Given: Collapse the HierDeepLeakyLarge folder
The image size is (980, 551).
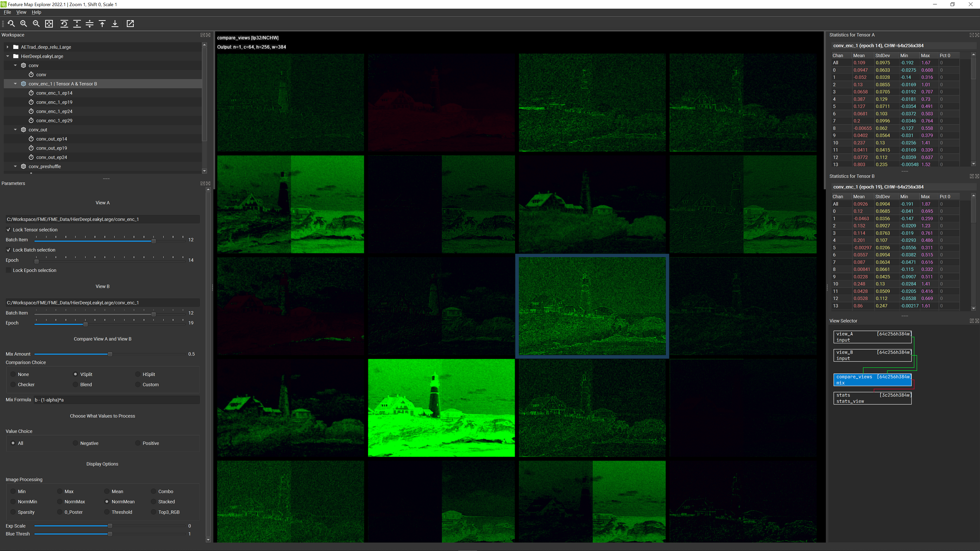Looking at the screenshot, I should pos(8,56).
